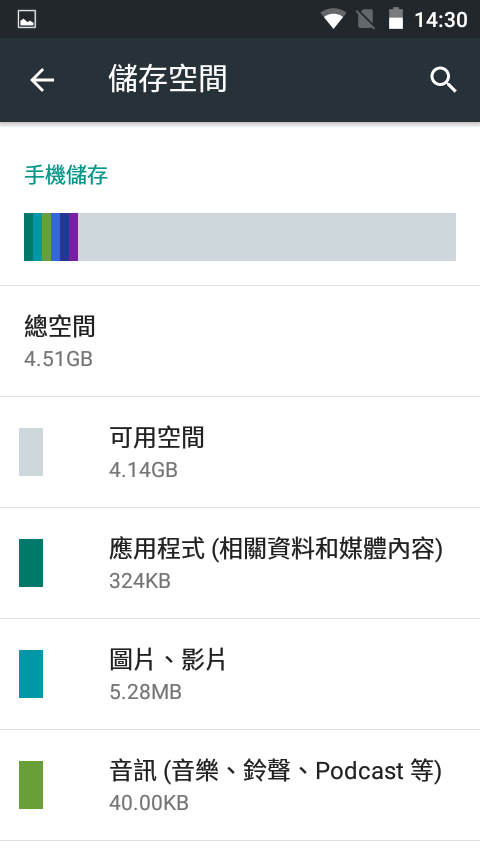Viewport: 480px width, 854px height.
Task: Select the 總空間 4.51GB row
Action: coord(240,341)
